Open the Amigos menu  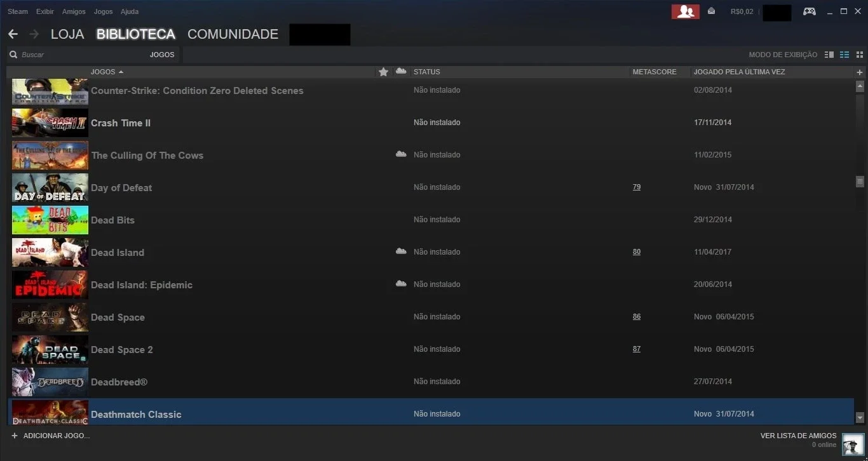[x=74, y=11]
